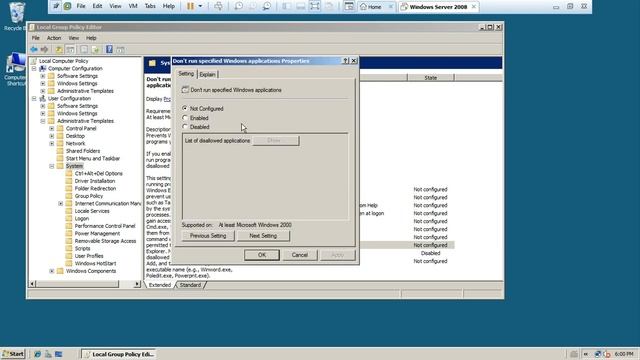The image size is (640, 360).
Task: Click the 'Disabled' state cell in list
Action: point(430,253)
